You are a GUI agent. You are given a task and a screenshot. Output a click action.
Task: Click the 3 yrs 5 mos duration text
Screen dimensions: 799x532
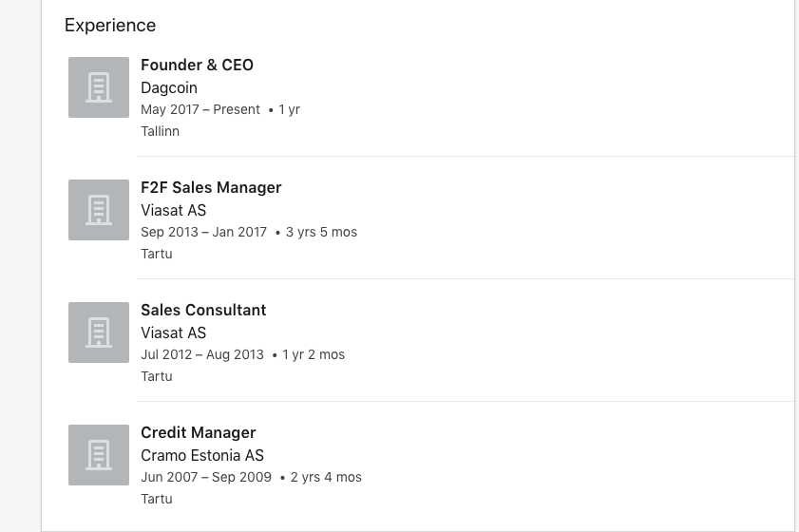(321, 232)
